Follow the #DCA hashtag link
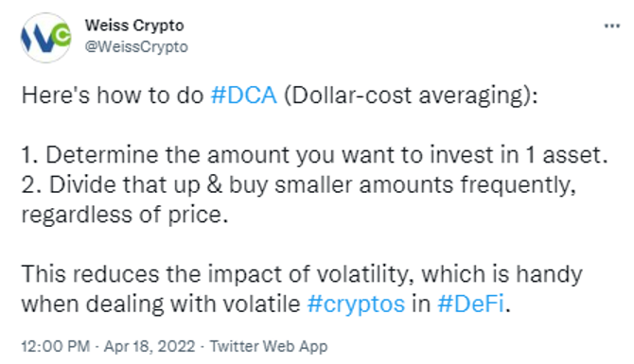The width and height of the screenshot is (634, 364). pyautogui.click(x=244, y=95)
